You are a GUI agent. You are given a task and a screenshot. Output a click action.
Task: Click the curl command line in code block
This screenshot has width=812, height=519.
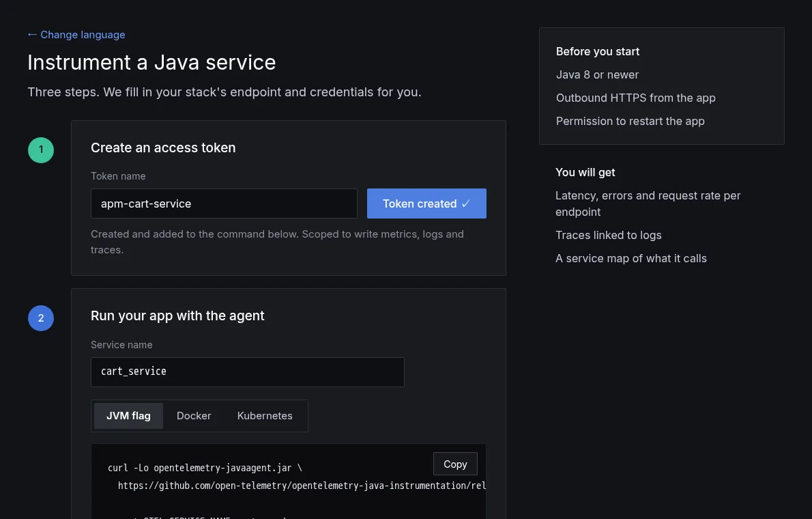[x=205, y=468]
